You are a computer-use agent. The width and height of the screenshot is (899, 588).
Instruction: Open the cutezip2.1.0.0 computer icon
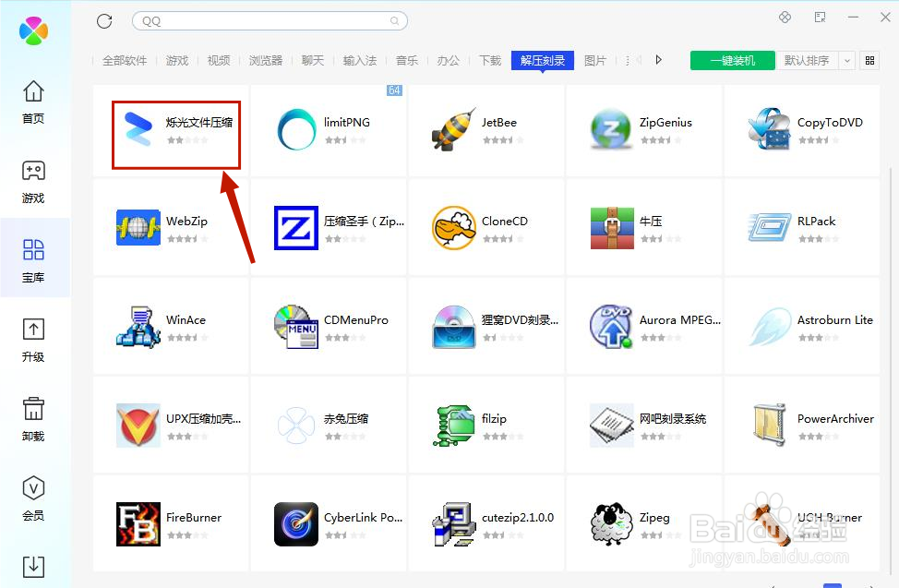453,523
